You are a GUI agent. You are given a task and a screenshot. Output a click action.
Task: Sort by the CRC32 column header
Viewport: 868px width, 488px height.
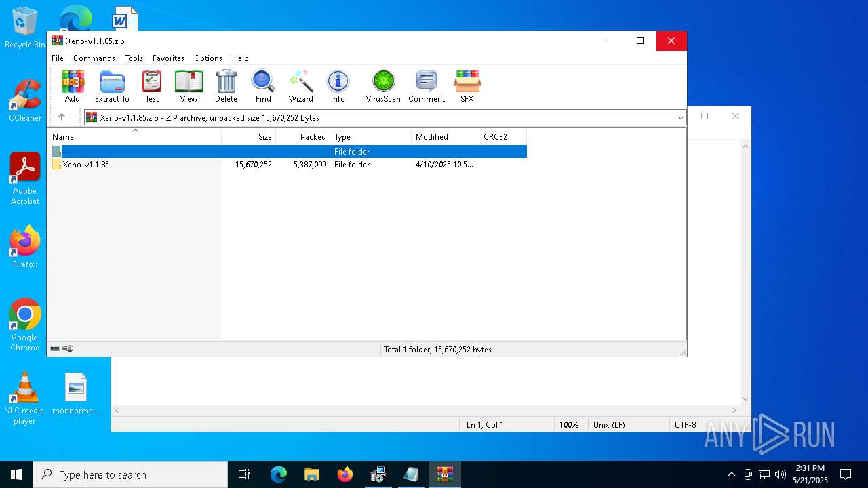503,137
